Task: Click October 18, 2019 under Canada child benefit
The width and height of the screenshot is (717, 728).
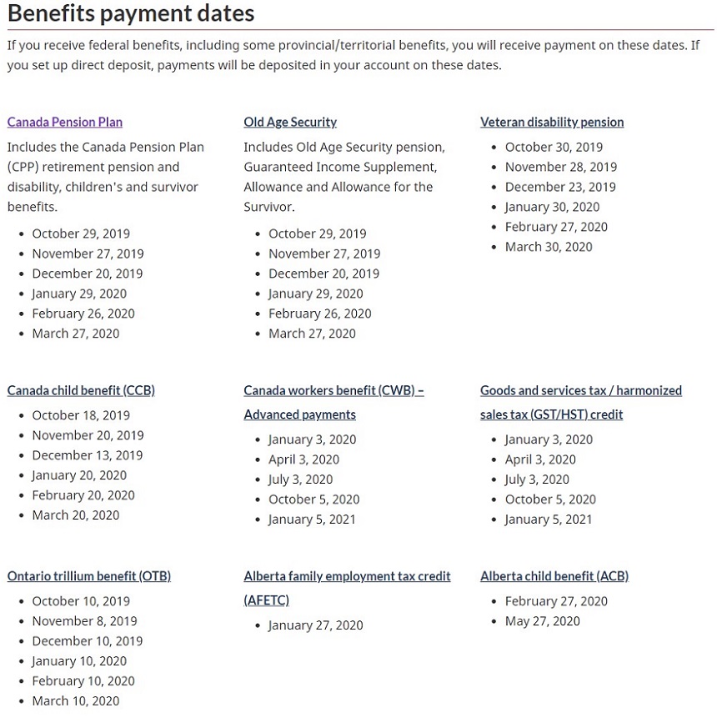Action: [81, 415]
